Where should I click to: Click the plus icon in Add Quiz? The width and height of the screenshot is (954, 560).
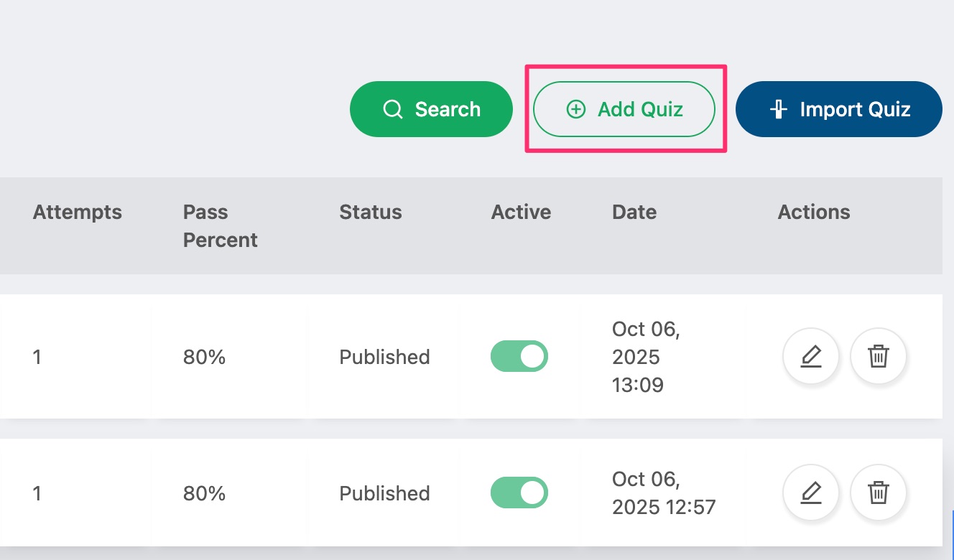coord(575,109)
